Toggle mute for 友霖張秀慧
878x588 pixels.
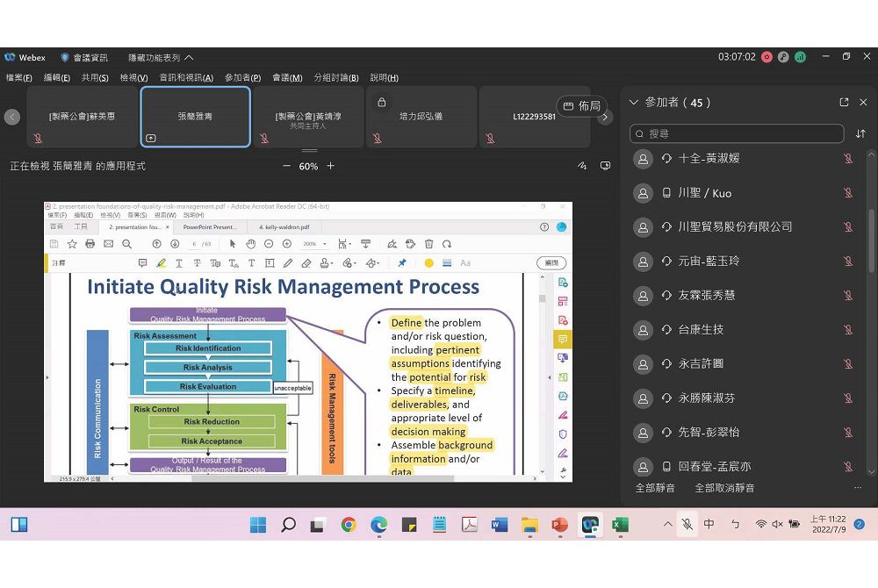coord(848,296)
